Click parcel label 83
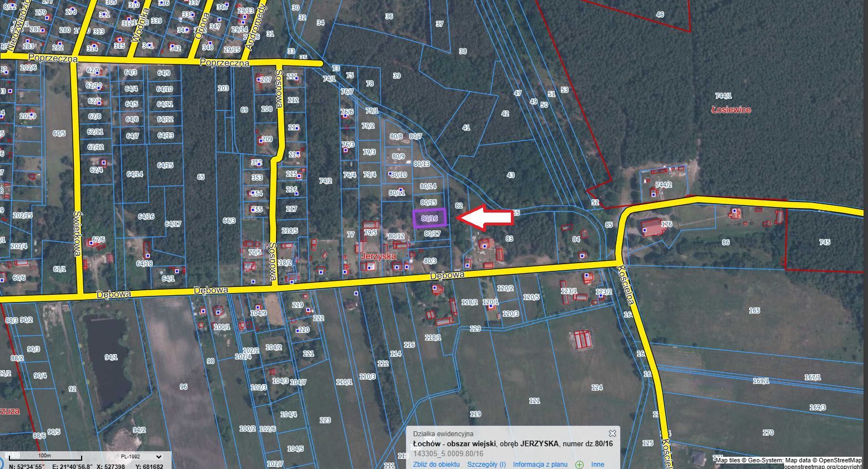Image resolution: width=868 pixels, height=469 pixels. pos(509,239)
